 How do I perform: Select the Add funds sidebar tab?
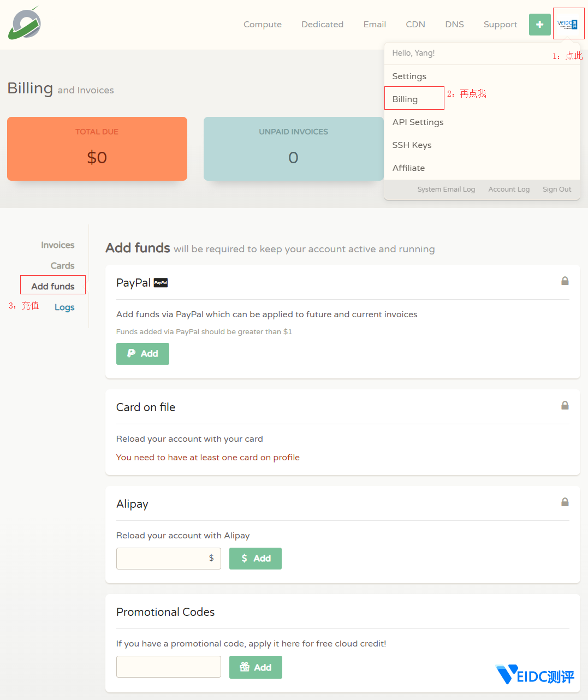point(53,286)
